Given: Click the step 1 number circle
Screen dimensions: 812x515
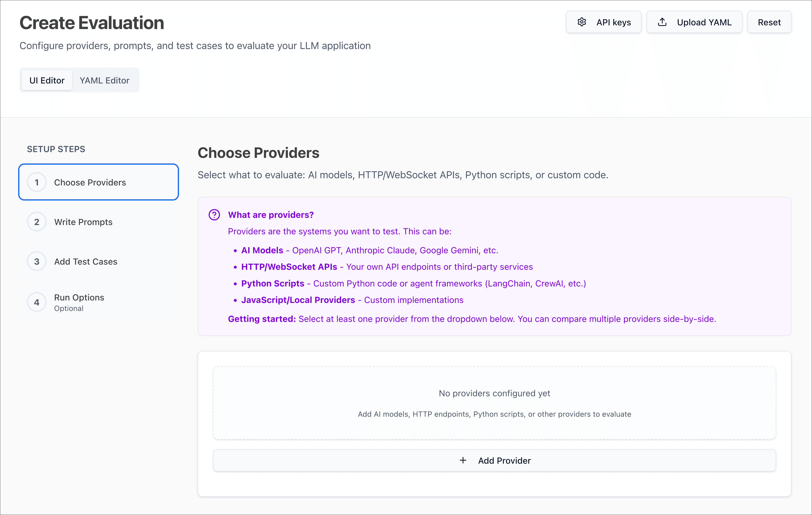Looking at the screenshot, I should pos(37,182).
